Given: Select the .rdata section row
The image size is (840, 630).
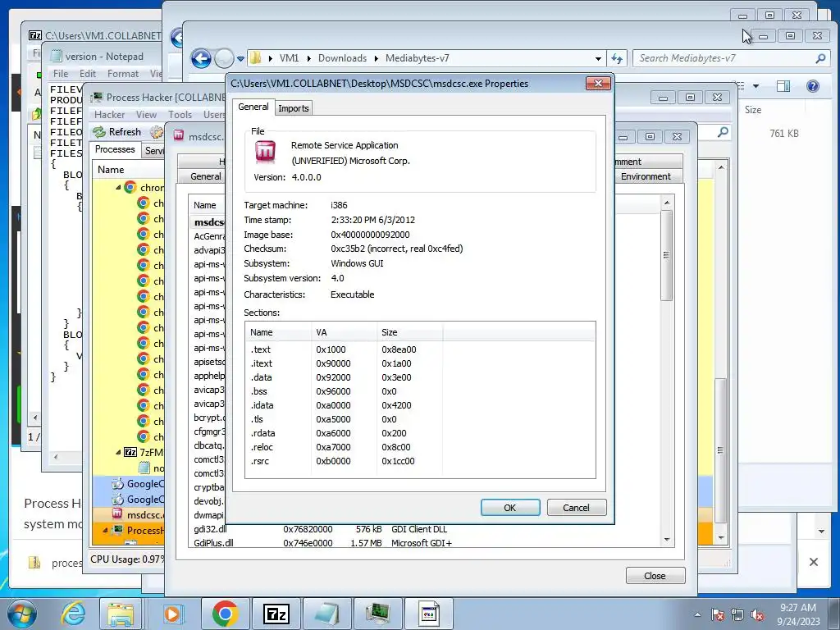Looking at the screenshot, I should click(420, 433).
